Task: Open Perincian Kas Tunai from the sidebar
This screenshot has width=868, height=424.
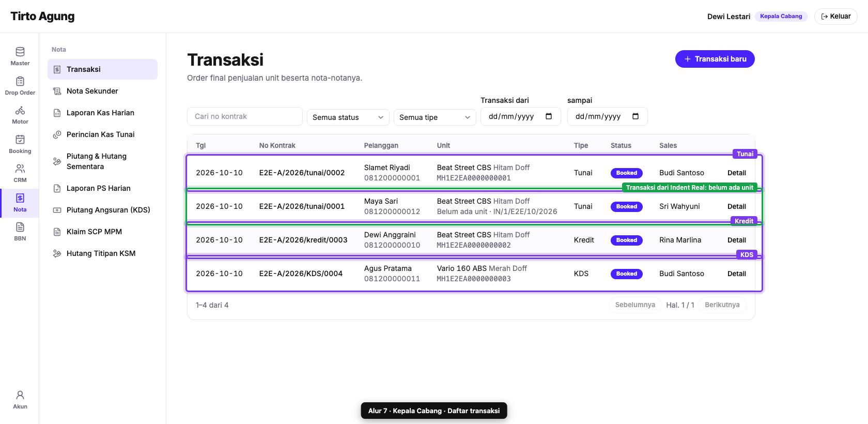Action: [x=102, y=134]
